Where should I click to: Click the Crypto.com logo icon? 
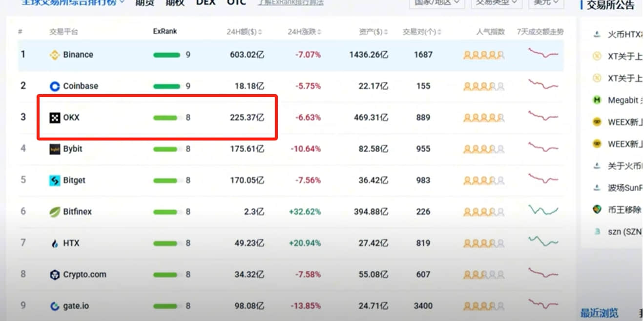click(x=55, y=275)
